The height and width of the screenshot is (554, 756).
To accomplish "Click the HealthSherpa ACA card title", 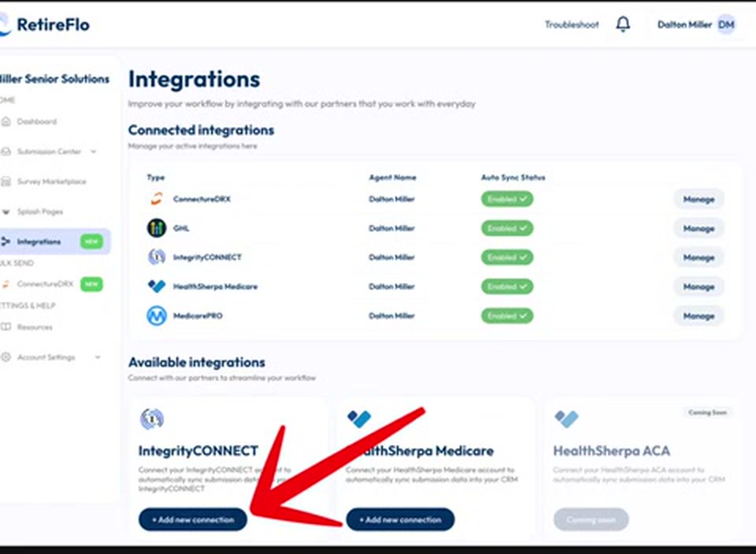I will pos(611,451).
